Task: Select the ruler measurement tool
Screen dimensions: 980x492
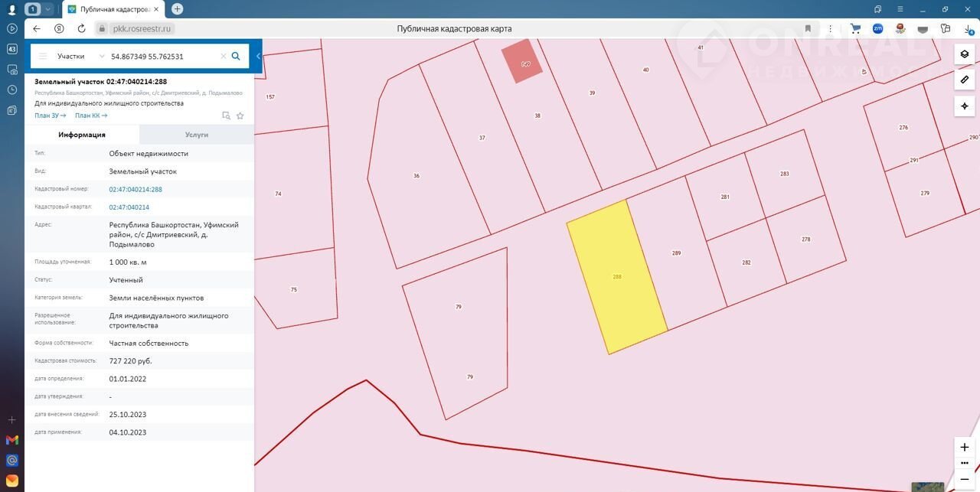Action: tap(964, 80)
